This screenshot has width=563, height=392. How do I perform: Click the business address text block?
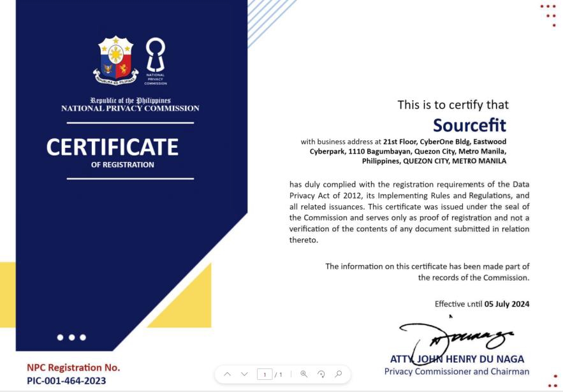404,151
